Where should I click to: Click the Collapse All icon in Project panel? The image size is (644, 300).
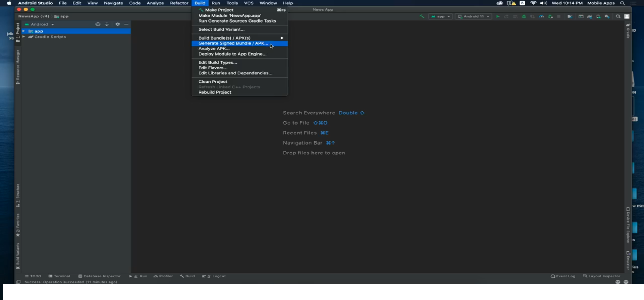click(107, 24)
